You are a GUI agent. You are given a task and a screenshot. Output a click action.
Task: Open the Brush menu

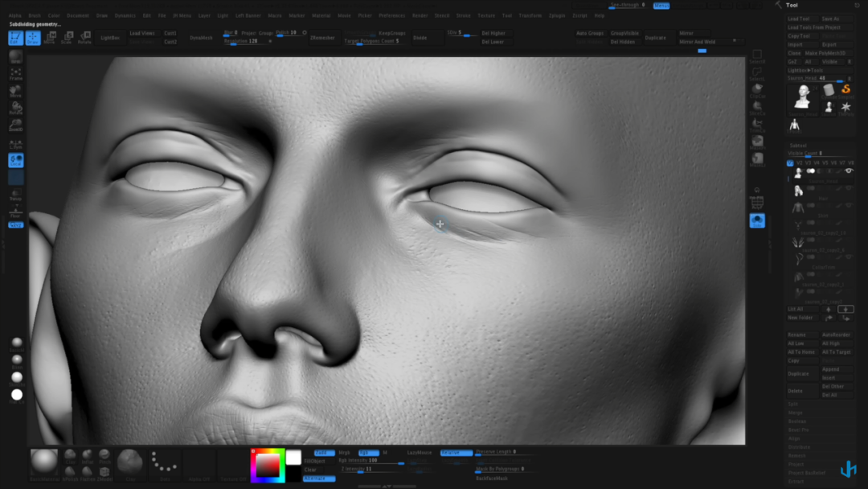[x=35, y=15]
